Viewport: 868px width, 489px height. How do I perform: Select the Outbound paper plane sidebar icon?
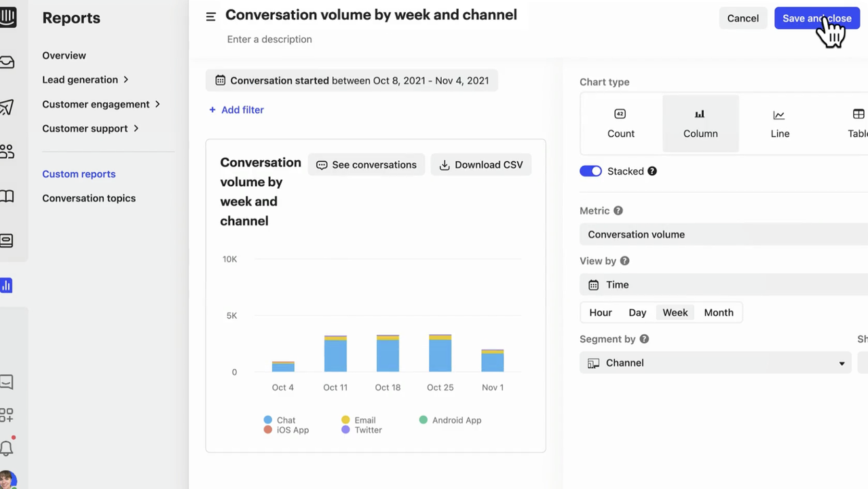[x=8, y=107]
